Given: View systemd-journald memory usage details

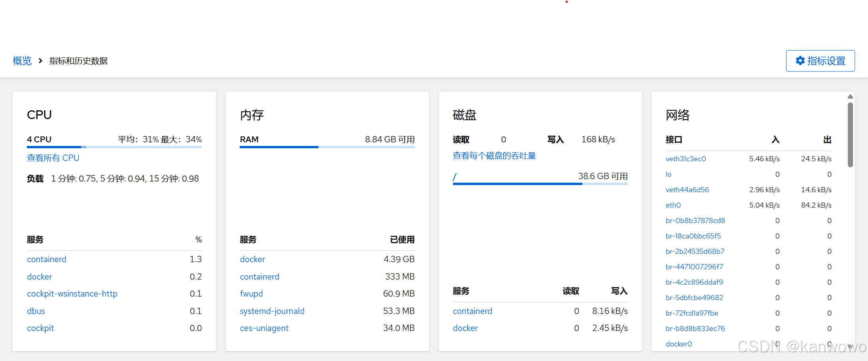Looking at the screenshot, I should click(272, 311).
